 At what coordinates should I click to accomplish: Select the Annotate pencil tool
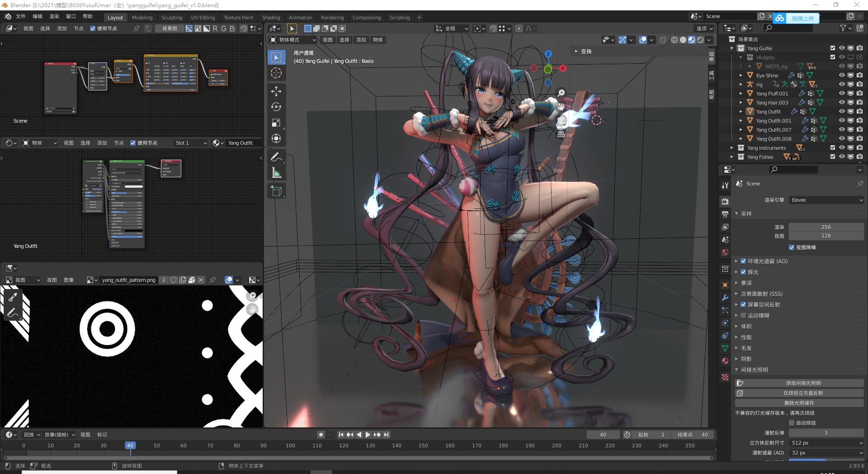[276, 157]
